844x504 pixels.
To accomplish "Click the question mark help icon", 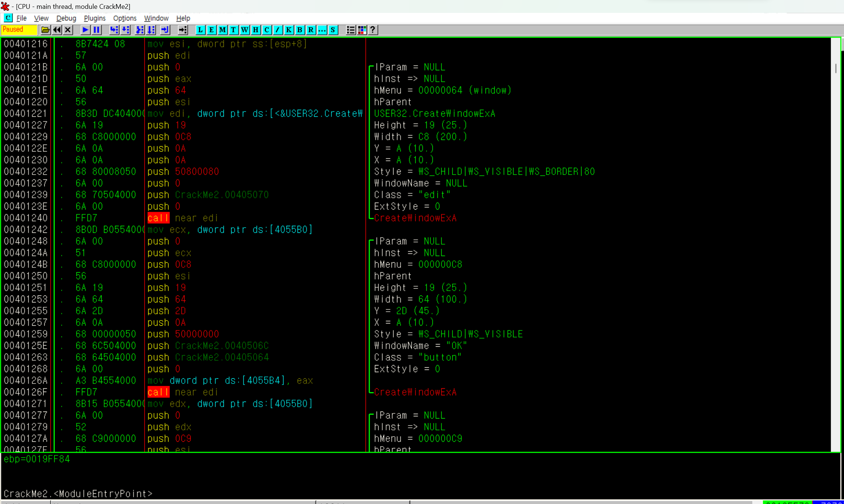I will pyautogui.click(x=373, y=30).
